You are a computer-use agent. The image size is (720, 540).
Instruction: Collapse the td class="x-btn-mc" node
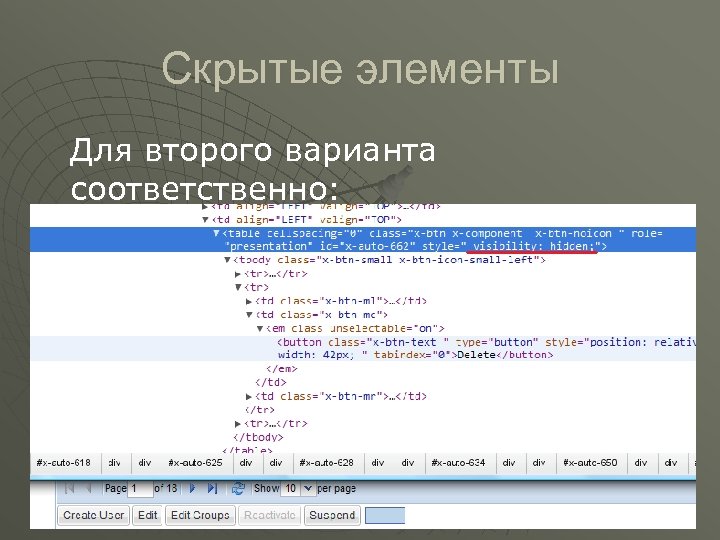pyautogui.click(x=249, y=315)
